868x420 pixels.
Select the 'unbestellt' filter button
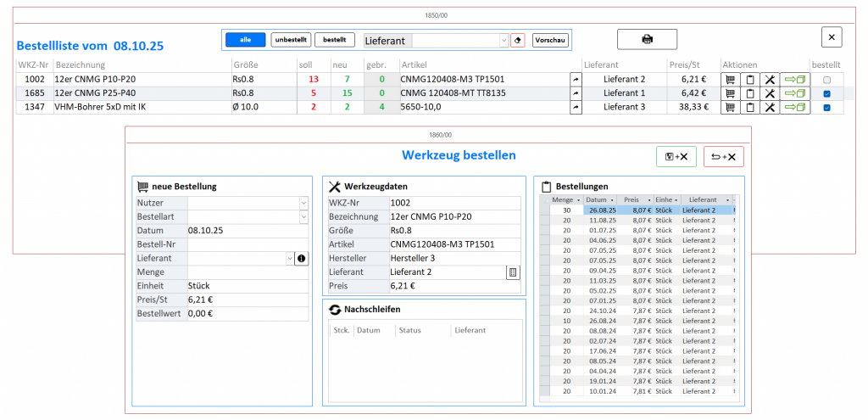click(290, 40)
